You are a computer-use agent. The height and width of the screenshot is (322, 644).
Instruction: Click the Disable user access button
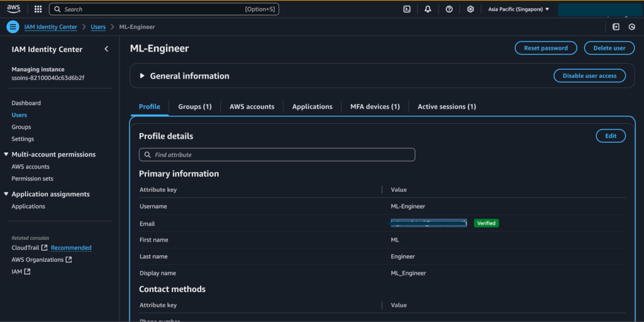click(x=589, y=75)
